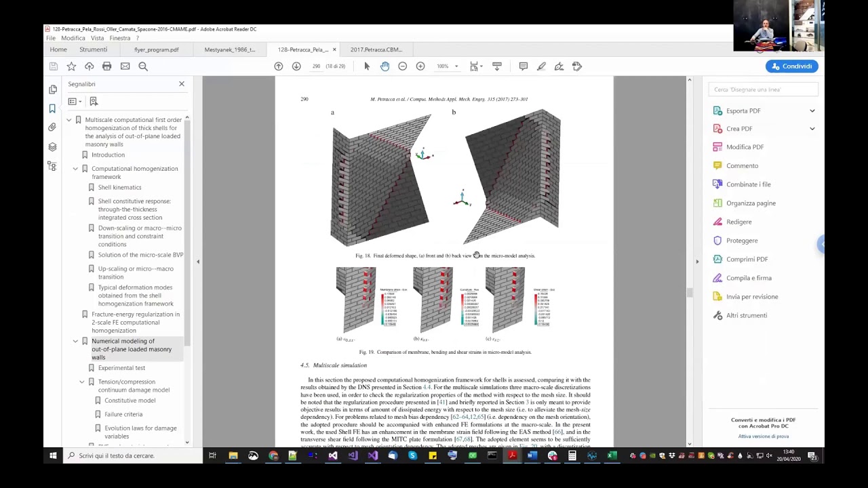The width and height of the screenshot is (868, 488).
Task: Click the Attiva versione di prova link
Action: [764, 436]
